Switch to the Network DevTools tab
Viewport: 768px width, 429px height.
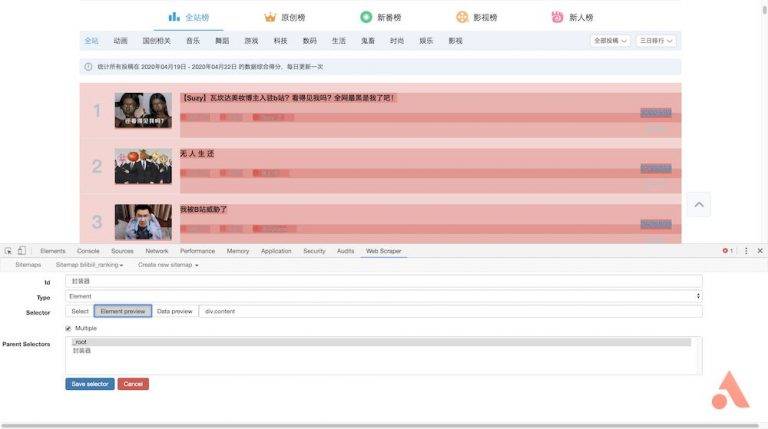click(x=157, y=251)
